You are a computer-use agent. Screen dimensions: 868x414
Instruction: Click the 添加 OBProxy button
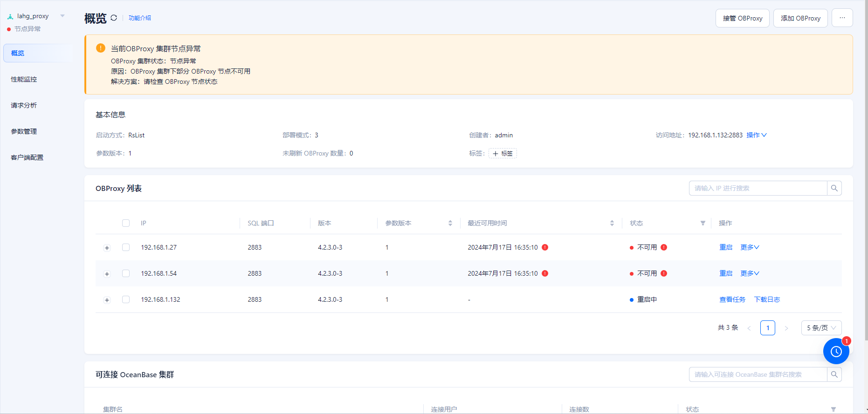(800, 18)
